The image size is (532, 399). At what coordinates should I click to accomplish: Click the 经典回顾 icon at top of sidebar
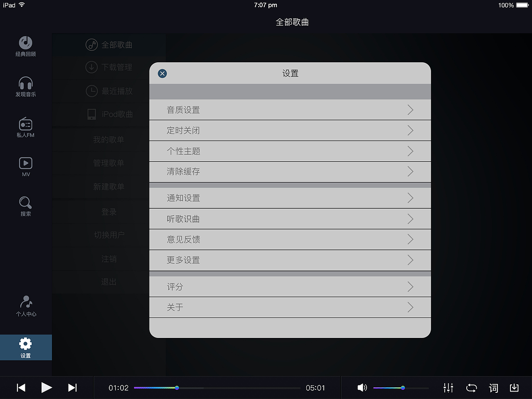point(25,46)
